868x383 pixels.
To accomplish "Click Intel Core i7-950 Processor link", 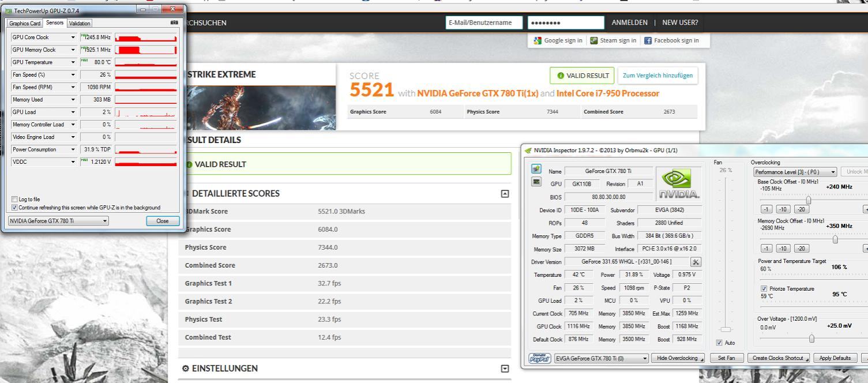I will point(608,93).
